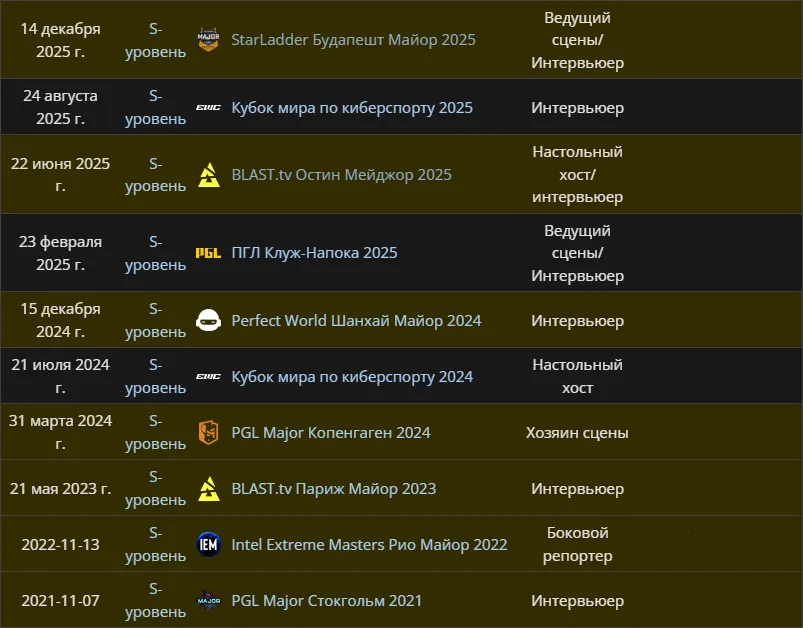The height and width of the screenshot is (628, 803).
Task: Click the EWC logo beside Кубок мира 2025
Action: [x=208, y=108]
